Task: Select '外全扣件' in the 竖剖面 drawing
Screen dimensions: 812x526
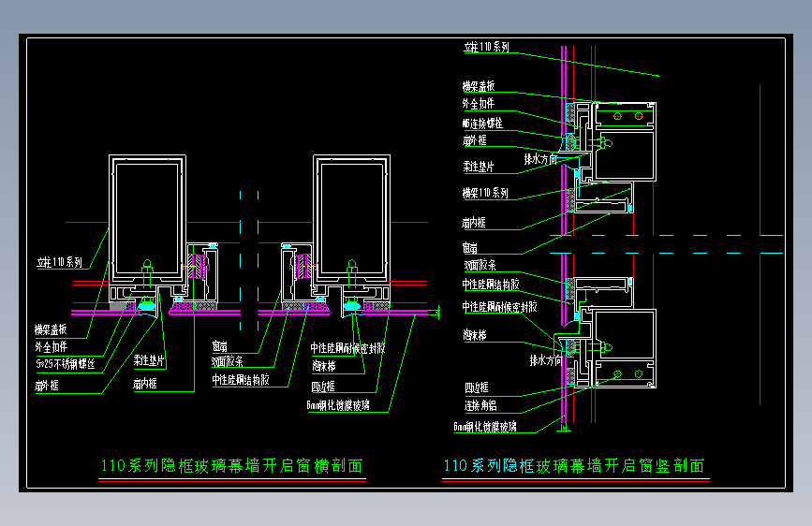Action: [478, 104]
